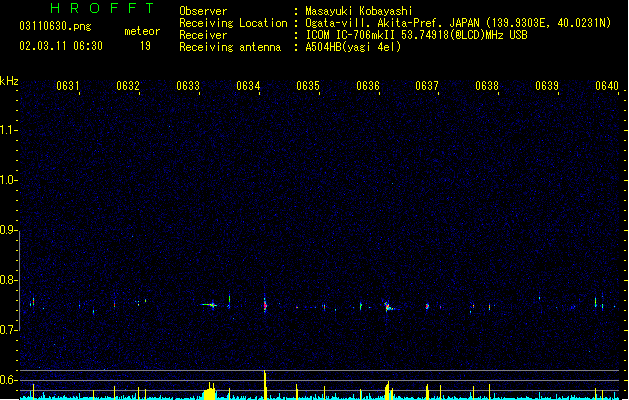Click the date stamp 02.03.11 06:30
This screenshot has height=400, width=629.
[61, 46]
